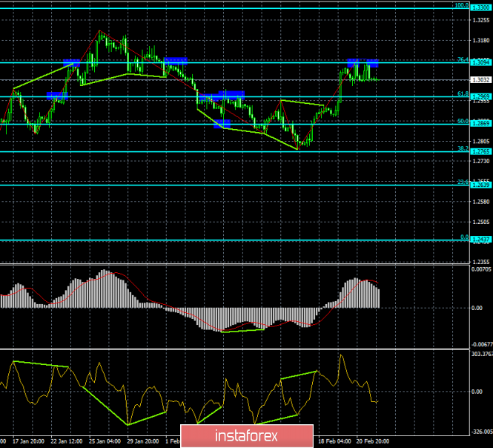Select the 1.2580 price scale label

481,202
